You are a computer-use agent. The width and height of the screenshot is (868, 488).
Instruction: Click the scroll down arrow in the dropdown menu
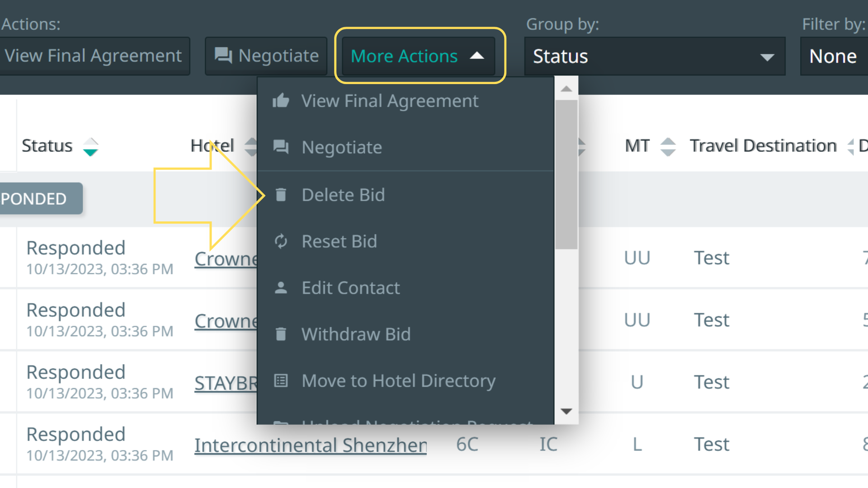click(x=566, y=411)
